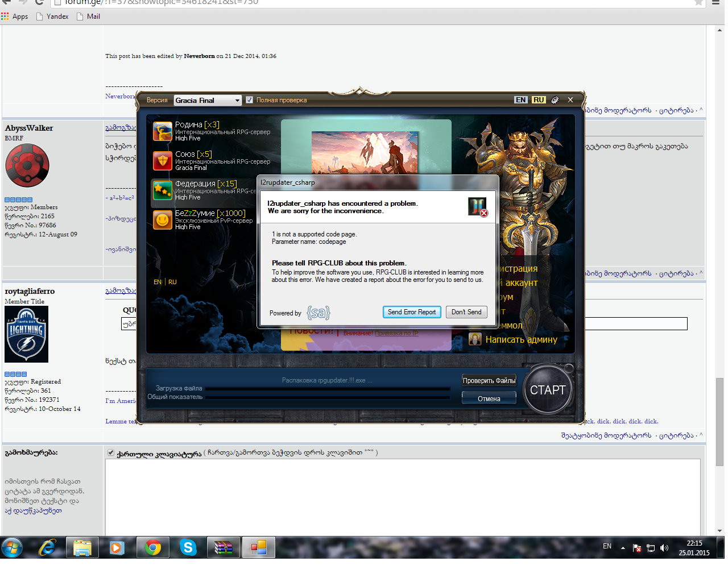Click roytagliaferro's Lightning logo avatar
The width and height of the screenshot is (728, 582).
click(x=26, y=334)
